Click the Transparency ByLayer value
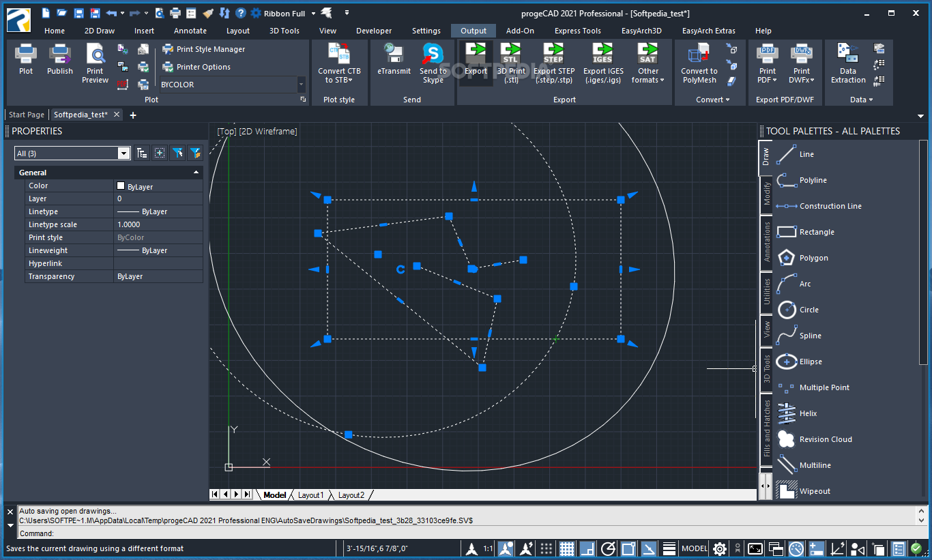This screenshot has width=932, height=560. click(x=158, y=276)
